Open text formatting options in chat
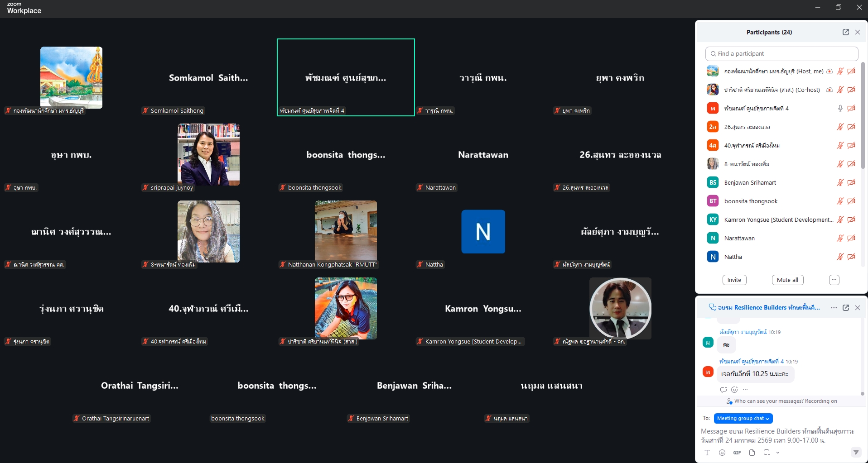868x463 pixels. coord(707,453)
